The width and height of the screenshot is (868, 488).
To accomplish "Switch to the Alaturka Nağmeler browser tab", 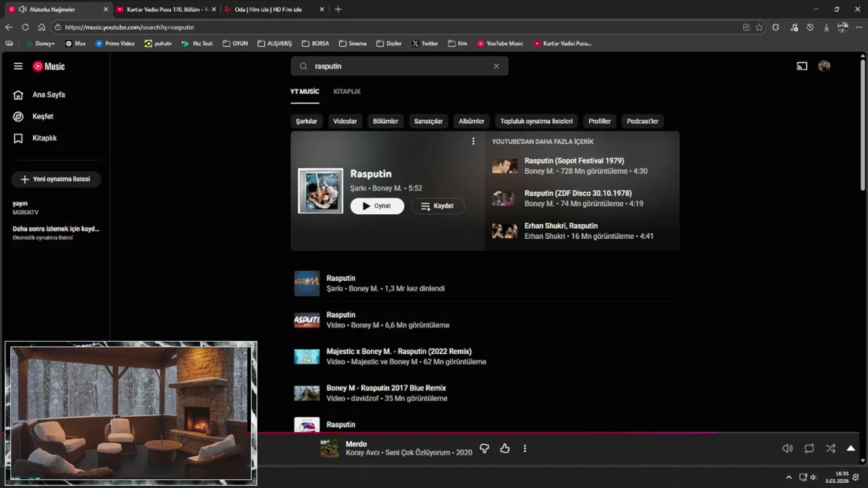I will (58, 9).
